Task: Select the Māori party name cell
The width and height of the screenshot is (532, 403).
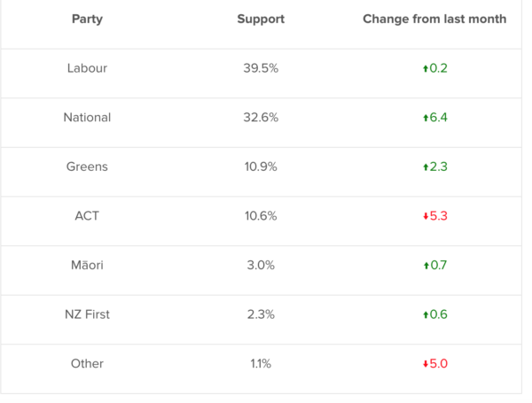Action: [x=87, y=266]
